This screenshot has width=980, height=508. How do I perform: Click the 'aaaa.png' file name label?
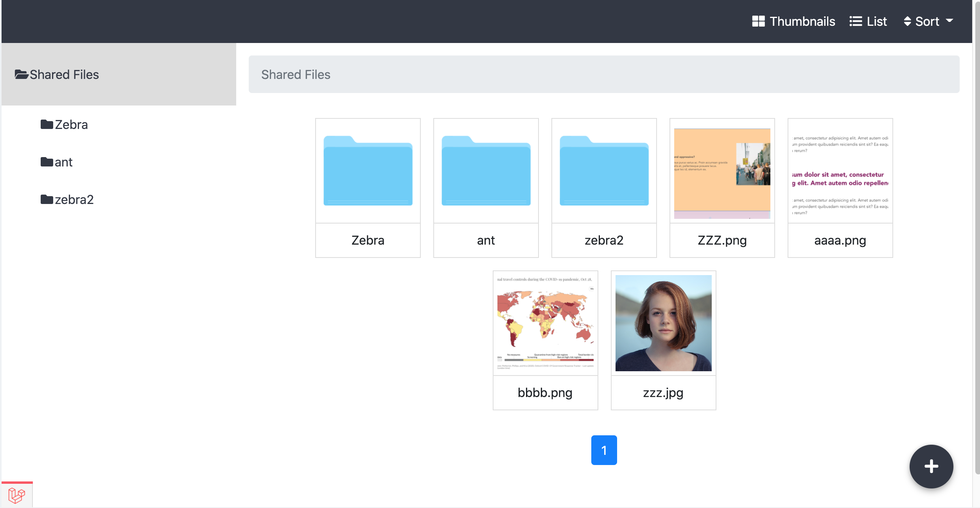(840, 240)
